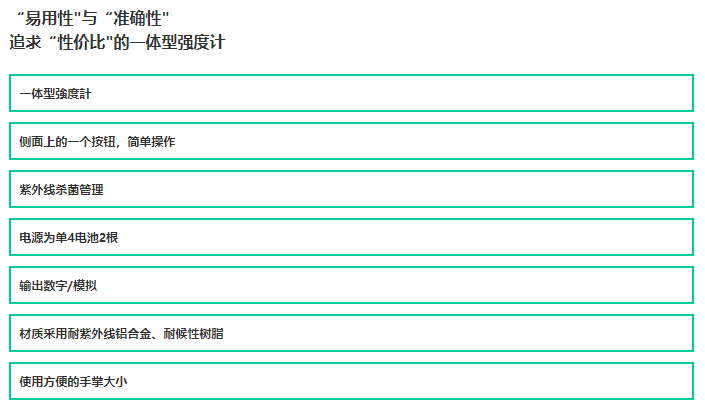Click the word 模拟 after the slash

[85, 286]
